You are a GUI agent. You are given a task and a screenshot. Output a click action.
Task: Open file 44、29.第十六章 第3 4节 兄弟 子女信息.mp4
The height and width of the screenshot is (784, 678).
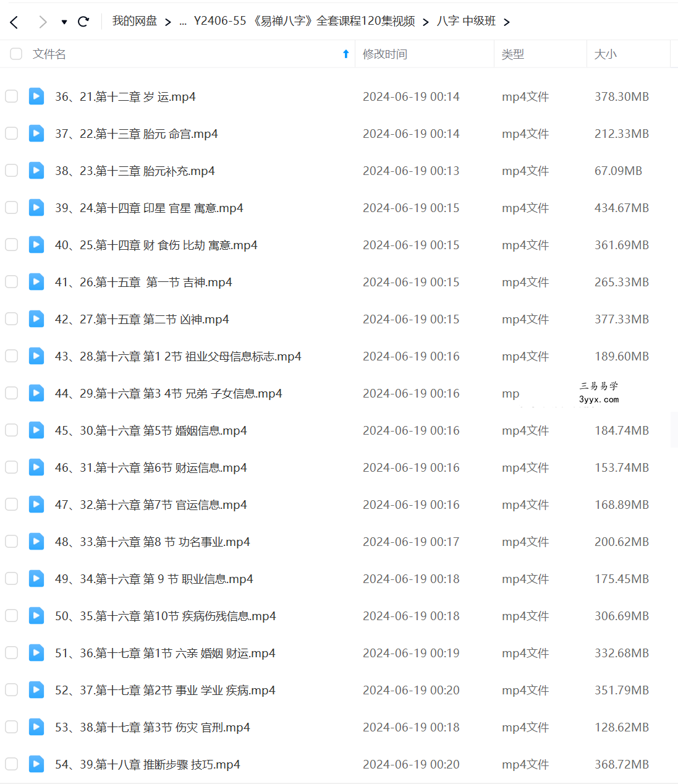(x=169, y=393)
